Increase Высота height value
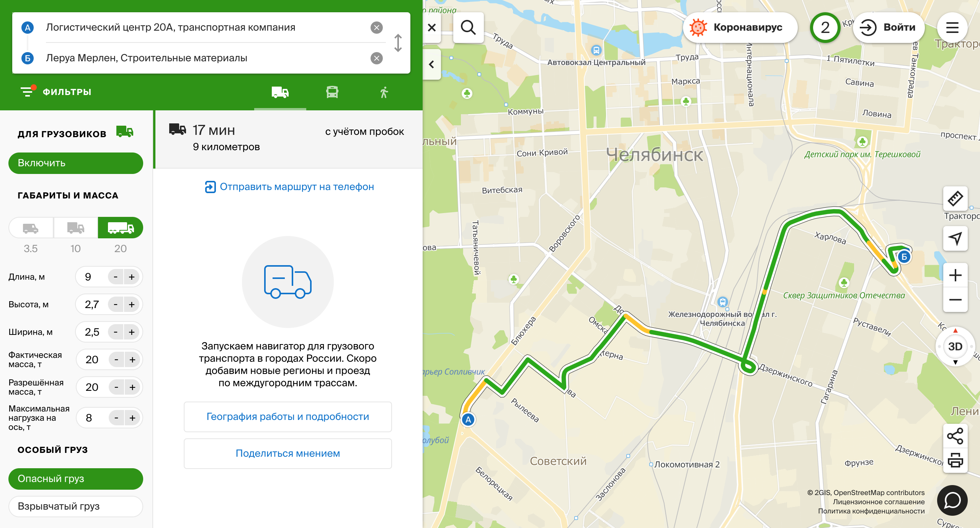This screenshot has width=980, height=528. click(x=132, y=305)
